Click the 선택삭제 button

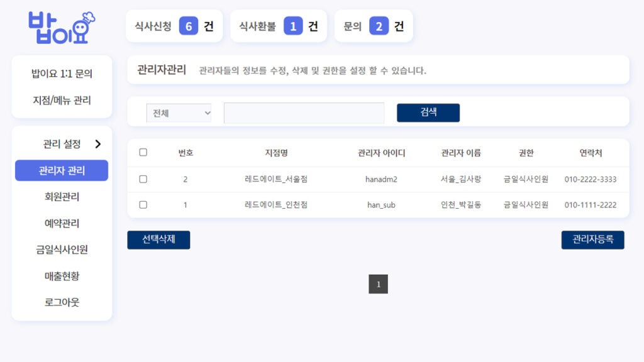(x=158, y=239)
